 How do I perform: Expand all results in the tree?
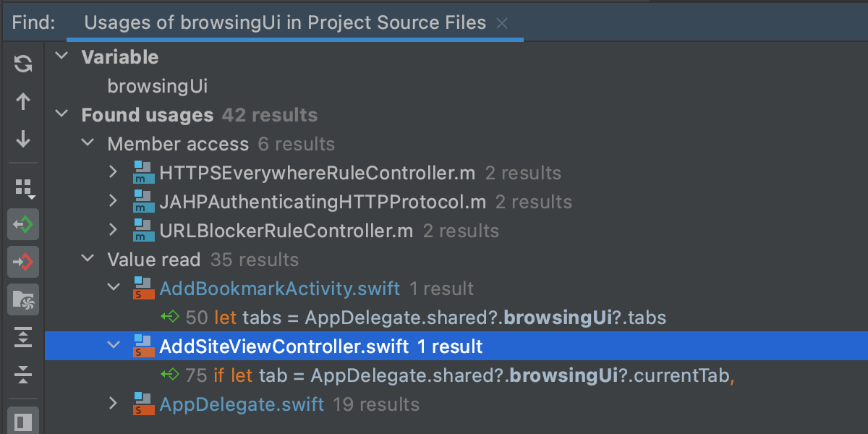(x=23, y=337)
